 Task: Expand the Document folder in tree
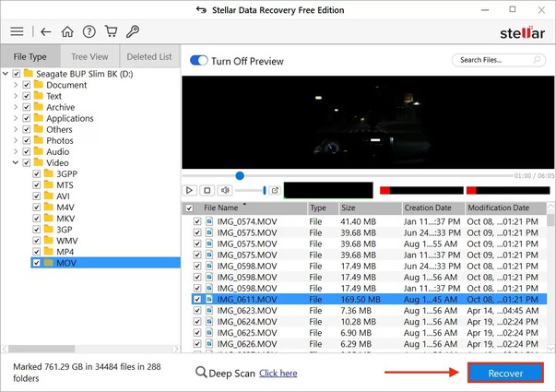click(x=16, y=85)
